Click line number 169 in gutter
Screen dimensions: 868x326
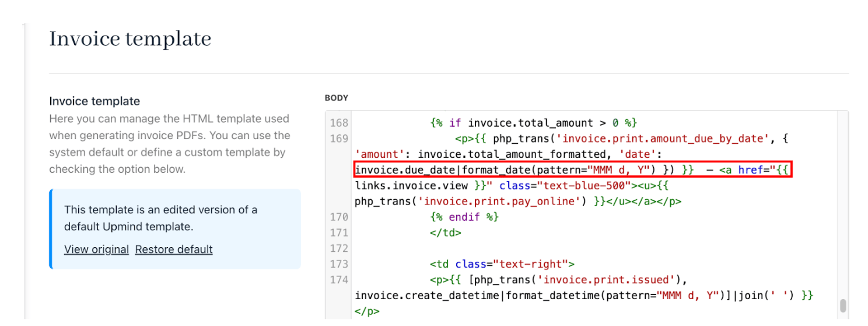(x=339, y=138)
